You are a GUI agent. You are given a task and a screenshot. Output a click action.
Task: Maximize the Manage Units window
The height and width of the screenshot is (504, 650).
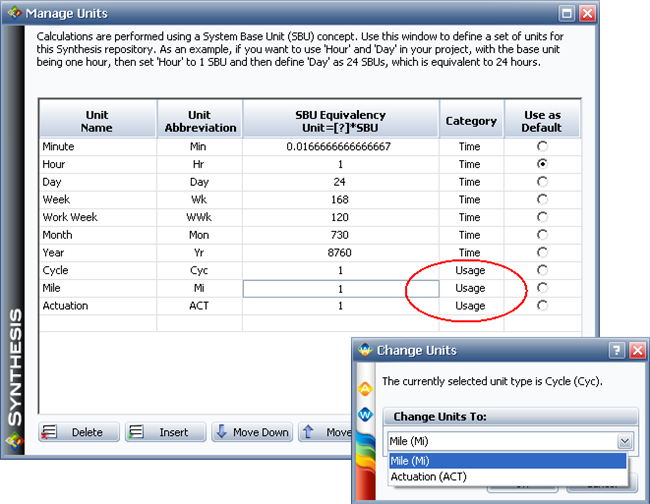[x=567, y=14]
